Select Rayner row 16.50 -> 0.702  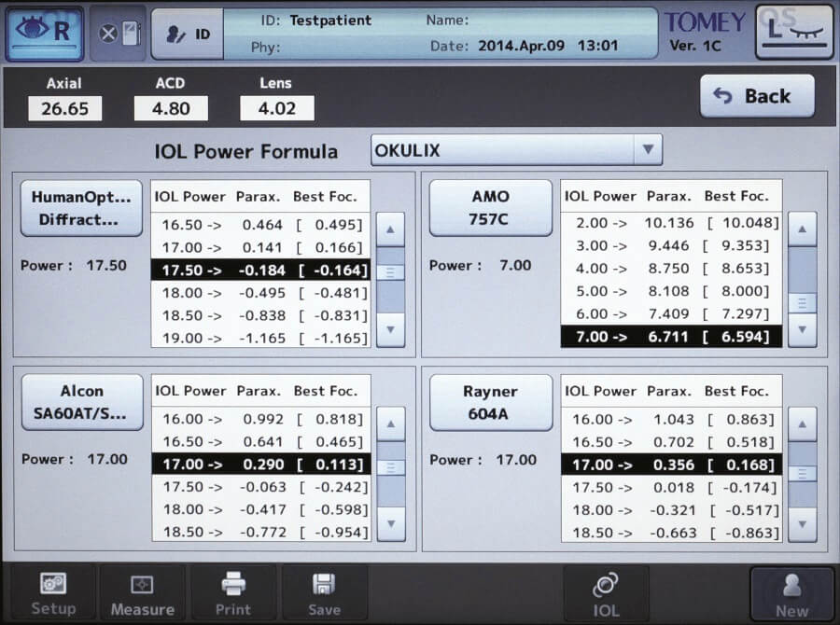(x=672, y=442)
